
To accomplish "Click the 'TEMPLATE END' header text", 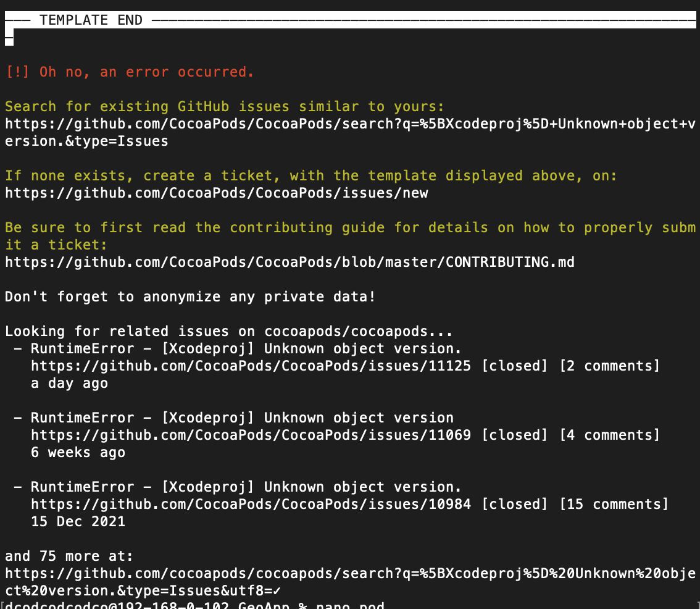I will click(91, 20).
